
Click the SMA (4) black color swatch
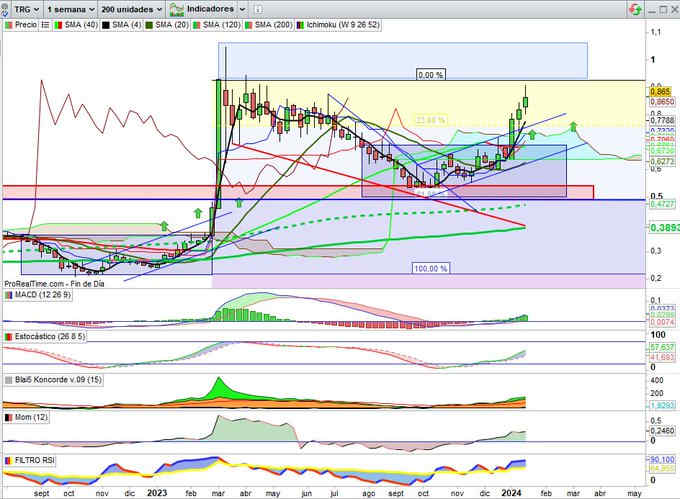coord(105,26)
